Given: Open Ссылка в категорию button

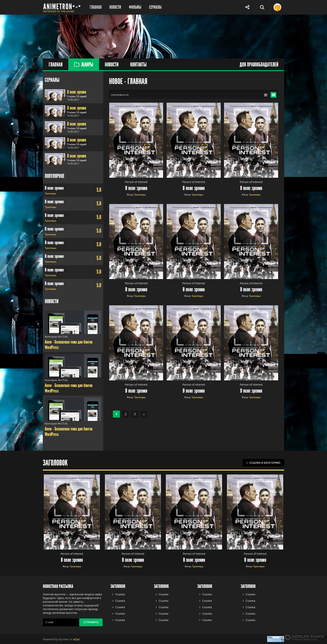Looking at the screenshot, I should point(263,463).
